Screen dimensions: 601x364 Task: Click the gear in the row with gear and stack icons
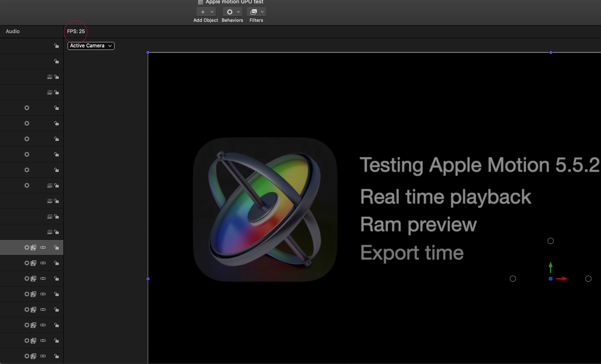pyautogui.click(x=27, y=185)
